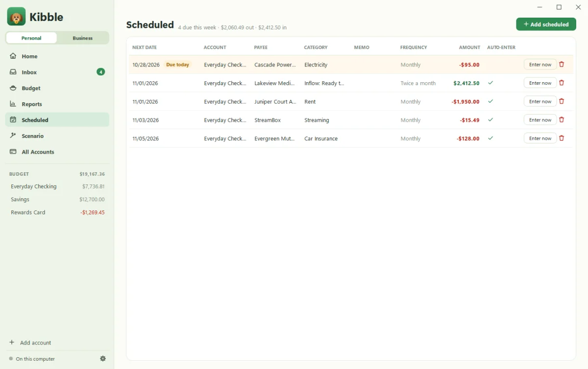
Task: Click the 11/05/2026 date cell
Action: pyautogui.click(x=146, y=138)
